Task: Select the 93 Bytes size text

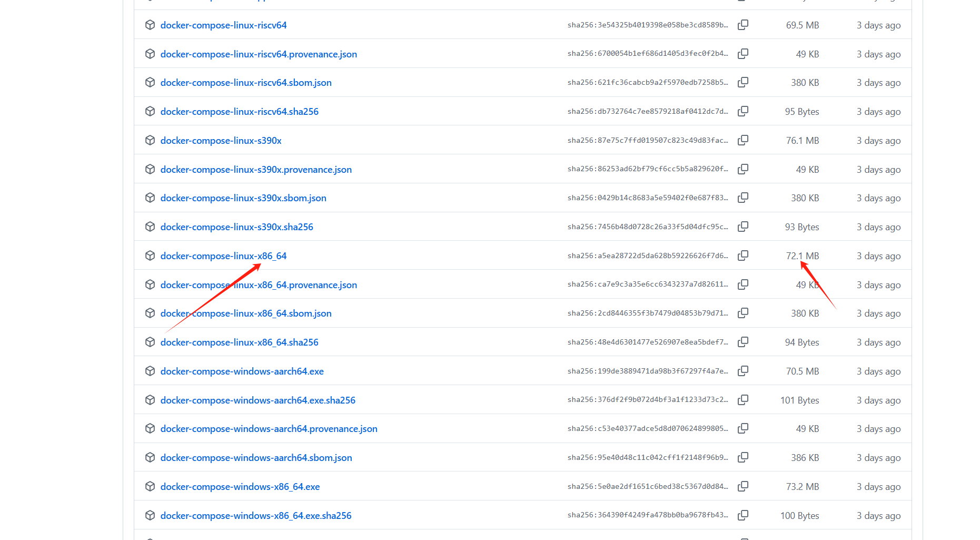Action: (802, 227)
